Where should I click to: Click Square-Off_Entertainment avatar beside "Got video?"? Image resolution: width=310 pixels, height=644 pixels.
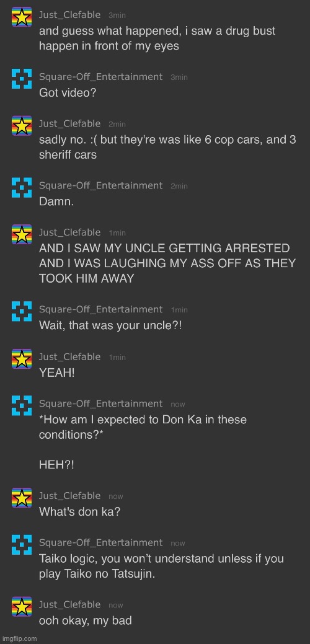[x=21, y=79]
